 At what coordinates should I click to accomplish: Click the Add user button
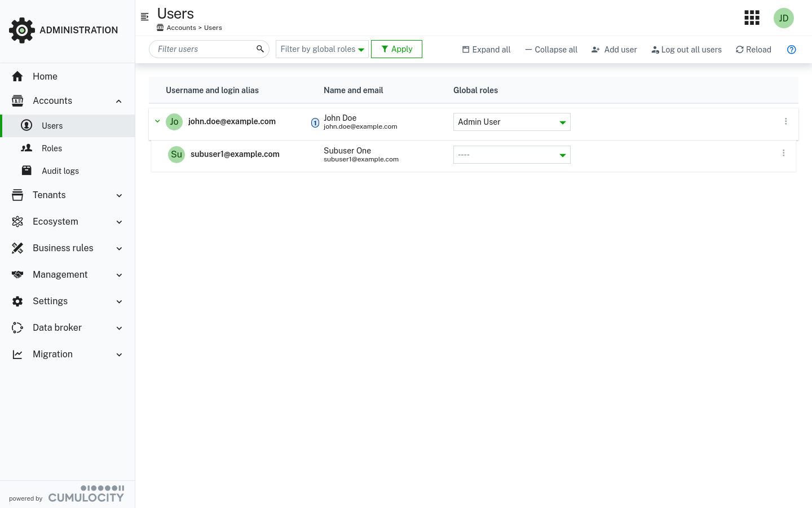click(x=614, y=50)
